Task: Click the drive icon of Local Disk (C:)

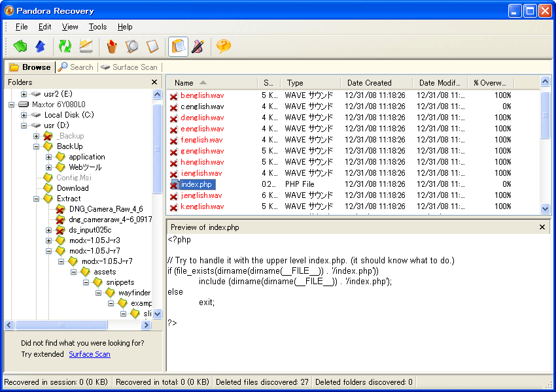Action: [35, 115]
